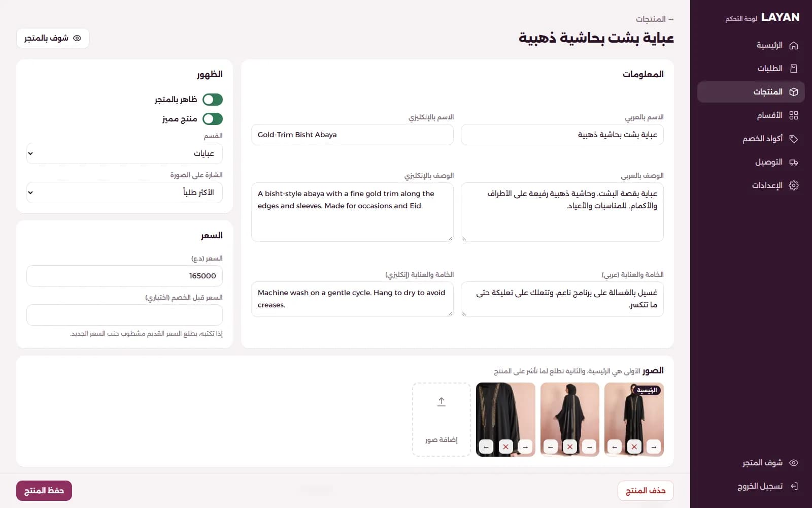Click the شوف بالمتجر button at top

coord(53,38)
